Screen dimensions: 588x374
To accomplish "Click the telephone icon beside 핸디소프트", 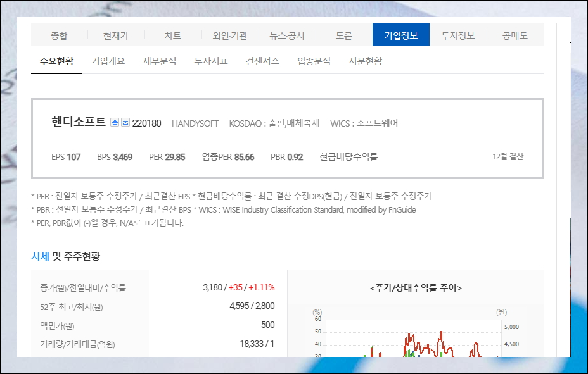I will click(125, 122).
